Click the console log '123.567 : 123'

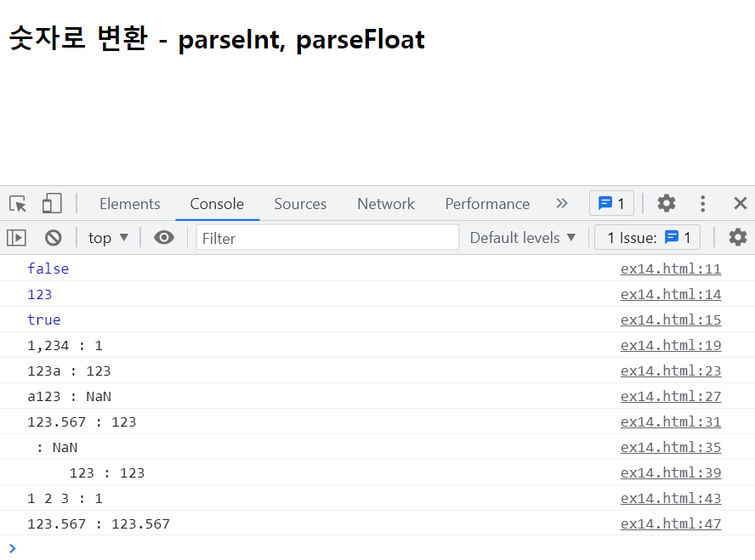[82, 422]
